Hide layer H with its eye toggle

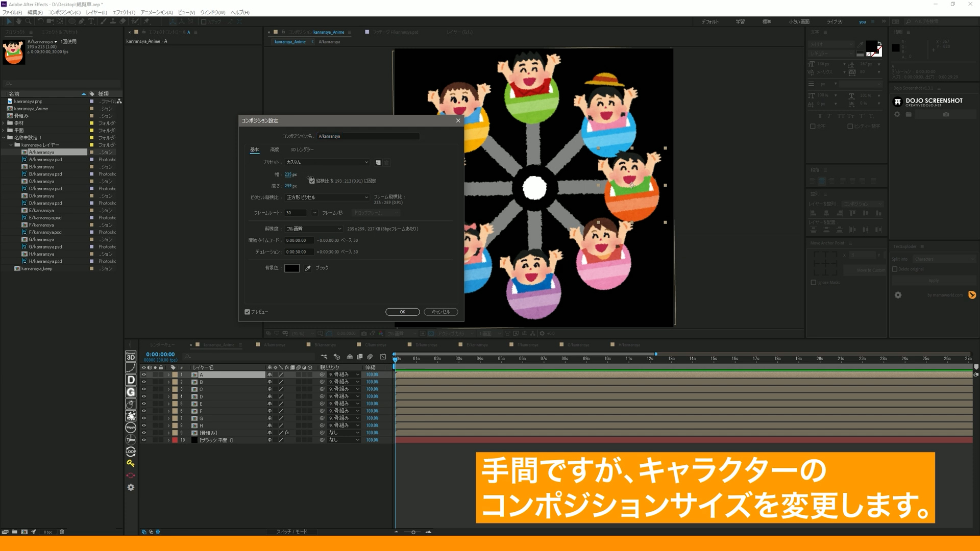pos(144,425)
